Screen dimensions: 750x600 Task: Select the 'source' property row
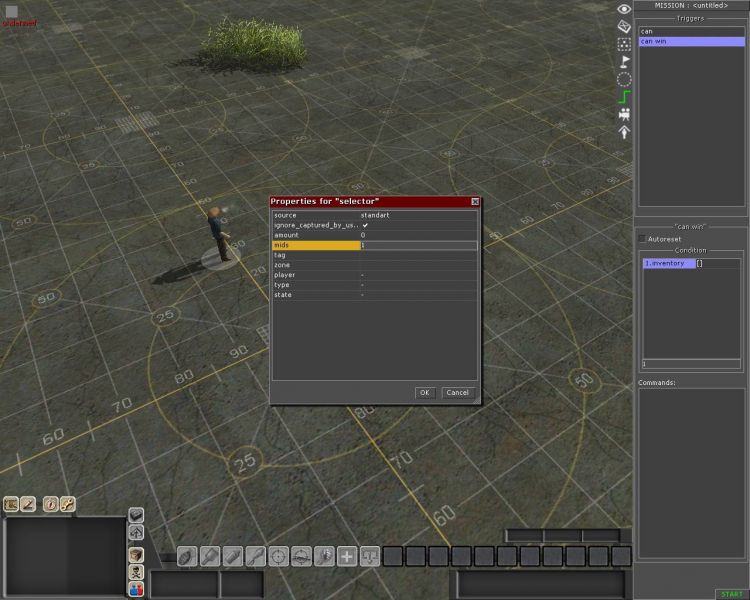coord(375,215)
